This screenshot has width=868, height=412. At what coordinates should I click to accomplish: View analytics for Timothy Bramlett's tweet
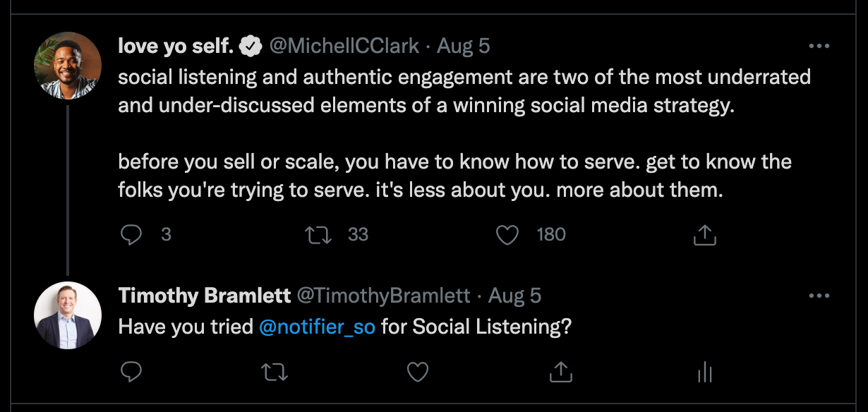(704, 371)
